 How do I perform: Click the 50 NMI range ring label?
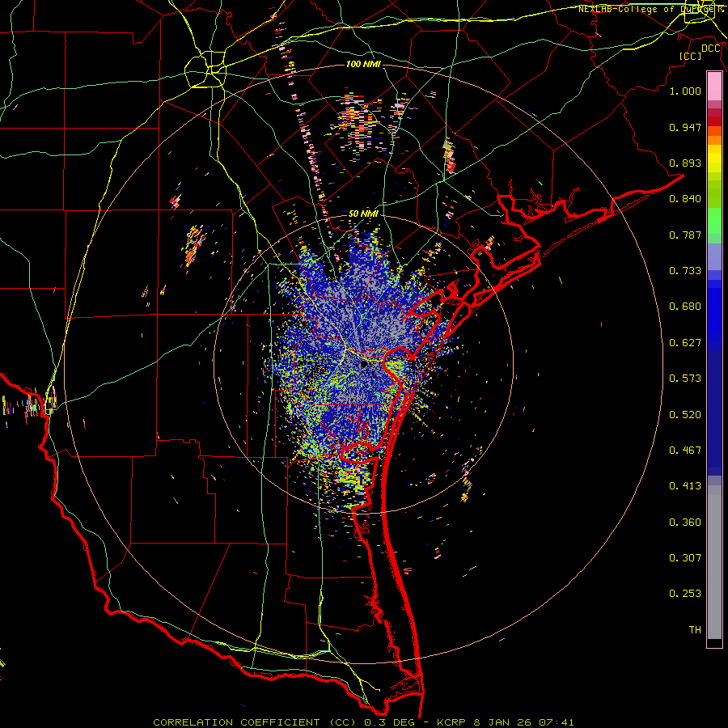click(x=363, y=214)
